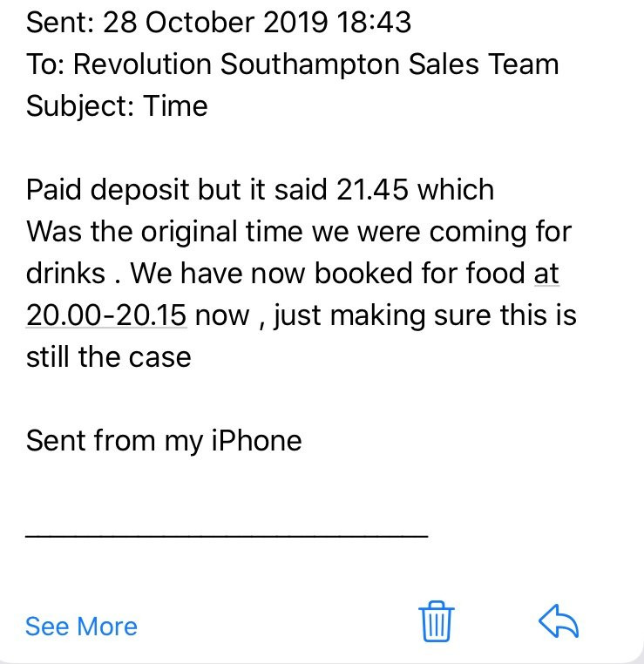Screen dimensions: 644x664
Task: Select the Subject: Time line
Action: point(117,105)
